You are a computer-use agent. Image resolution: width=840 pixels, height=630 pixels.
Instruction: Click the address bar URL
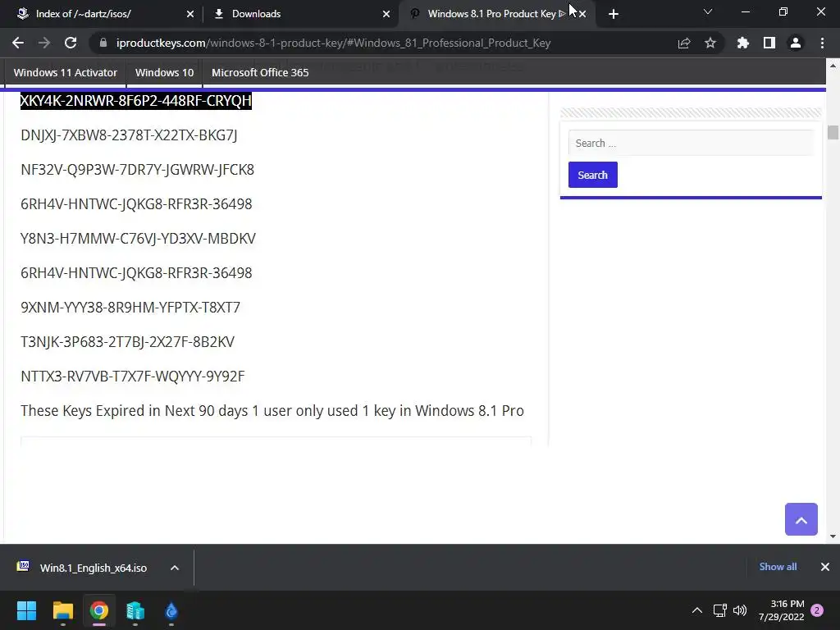click(x=333, y=43)
